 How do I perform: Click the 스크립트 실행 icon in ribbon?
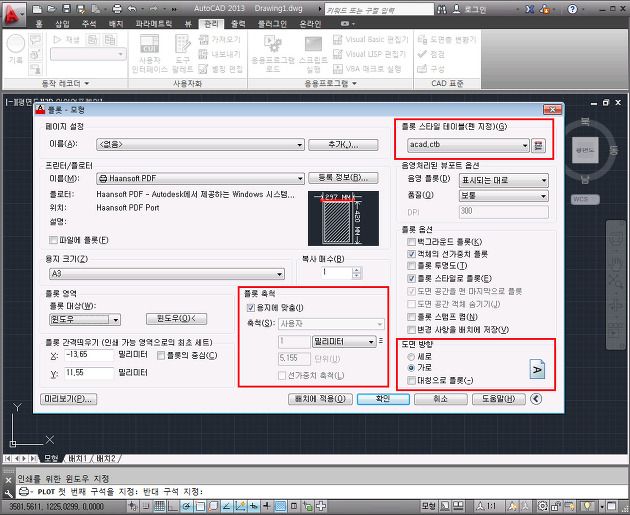313,43
